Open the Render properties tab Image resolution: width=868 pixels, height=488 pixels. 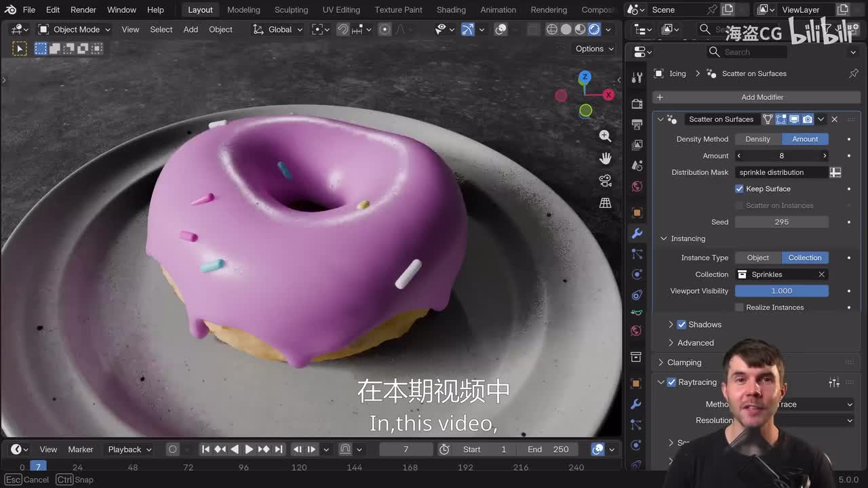coord(636,104)
